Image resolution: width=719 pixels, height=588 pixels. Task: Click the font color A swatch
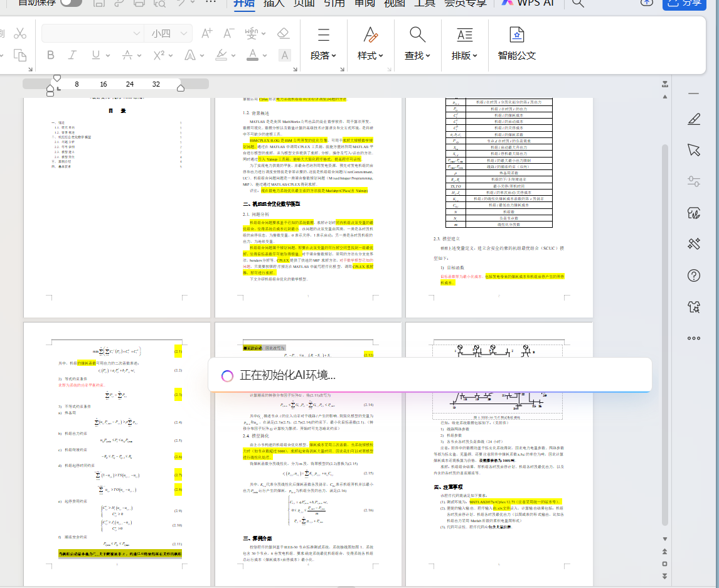click(x=252, y=55)
